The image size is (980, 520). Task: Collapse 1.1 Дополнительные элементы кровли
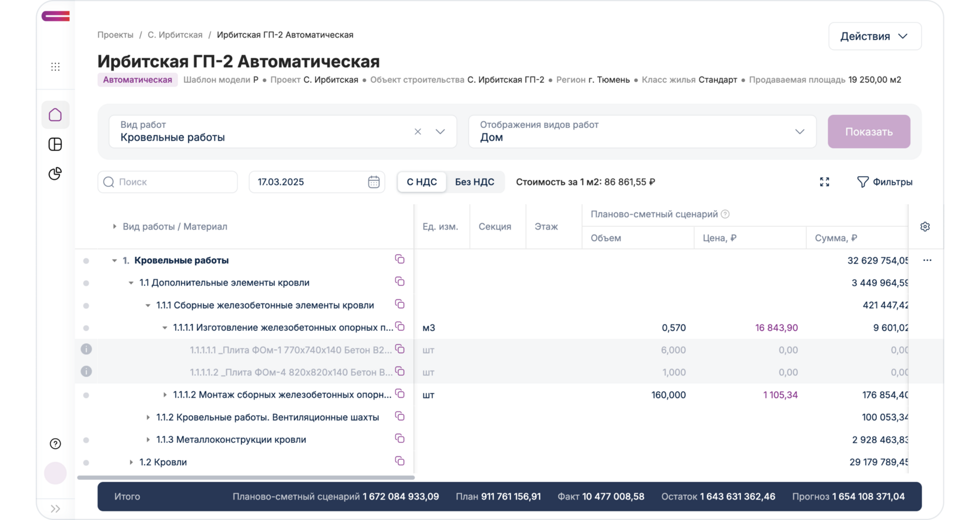(x=131, y=283)
